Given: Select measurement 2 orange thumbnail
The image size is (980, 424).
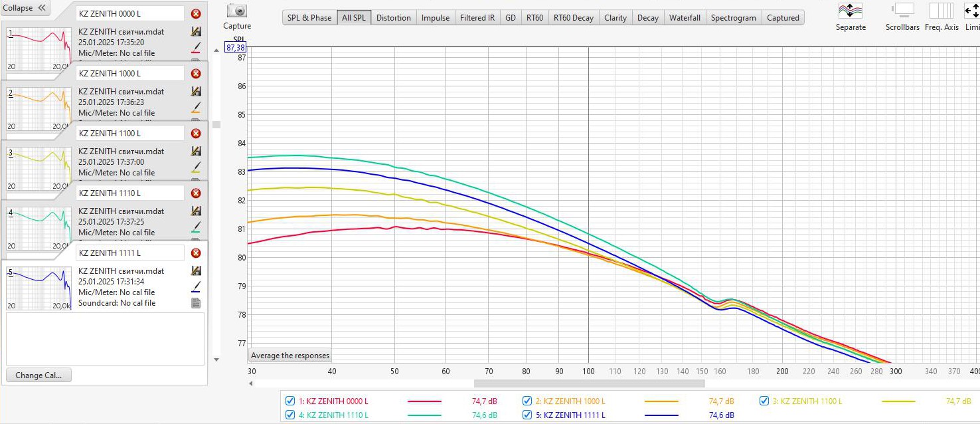Looking at the screenshot, I should pos(39,108).
